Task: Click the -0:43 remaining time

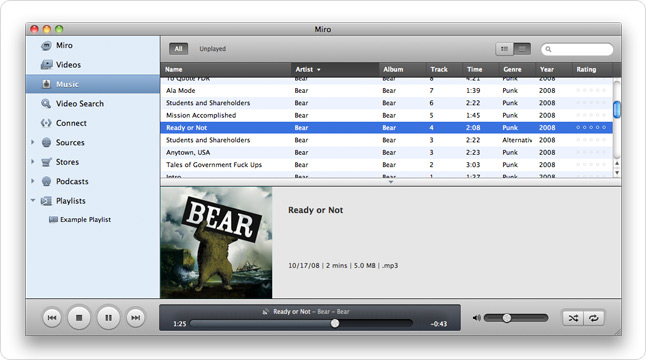Action: [439, 324]
